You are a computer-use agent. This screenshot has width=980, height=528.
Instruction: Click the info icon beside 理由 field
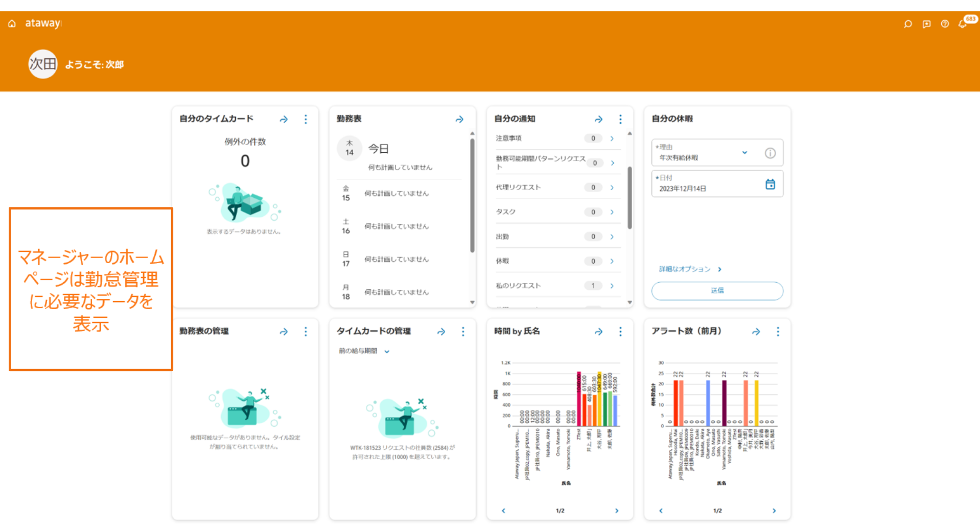tap(770, 153)
